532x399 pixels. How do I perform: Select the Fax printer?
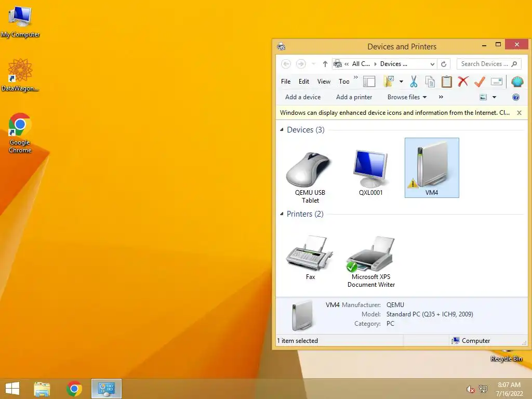(310, 258)
